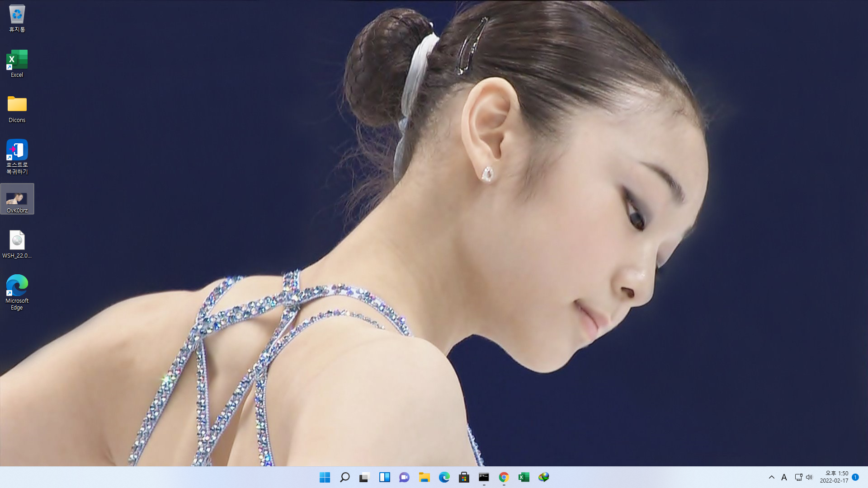Select the Microsoft Edge desktop shortcut
Screen dimensions: 868x488
coord(17,292)
